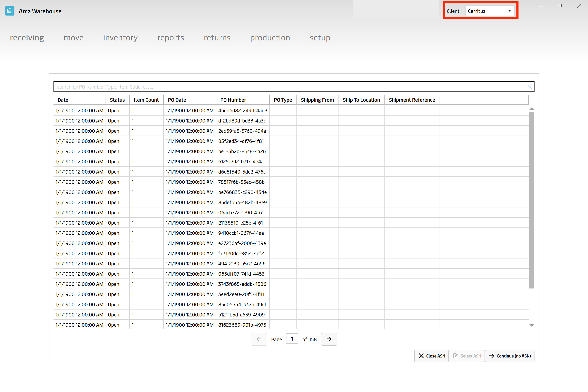Image resolution: width=588 pixels, height=392 pixels.
Task: Select PO number 06acb772-1e90-4f61
Action: tap(241, 213)
